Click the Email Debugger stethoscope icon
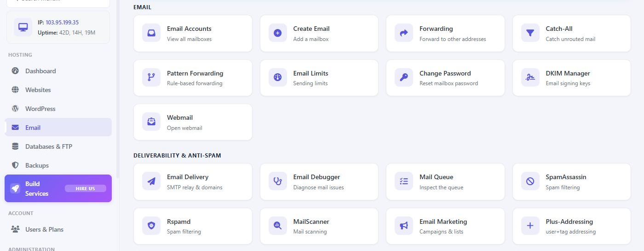644x251 pixels. (x=277, y=181)
